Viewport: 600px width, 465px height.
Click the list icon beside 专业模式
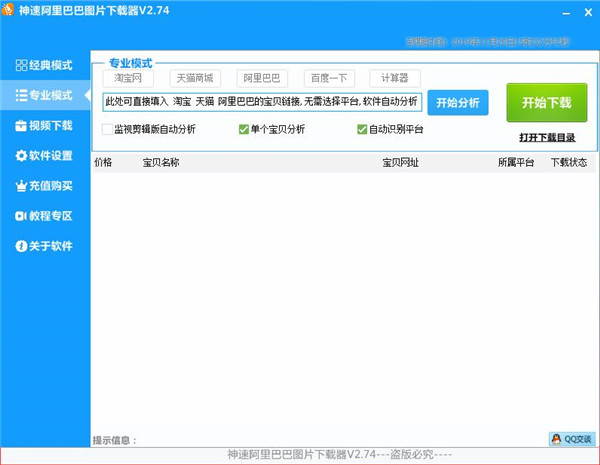tap(21, 95)
